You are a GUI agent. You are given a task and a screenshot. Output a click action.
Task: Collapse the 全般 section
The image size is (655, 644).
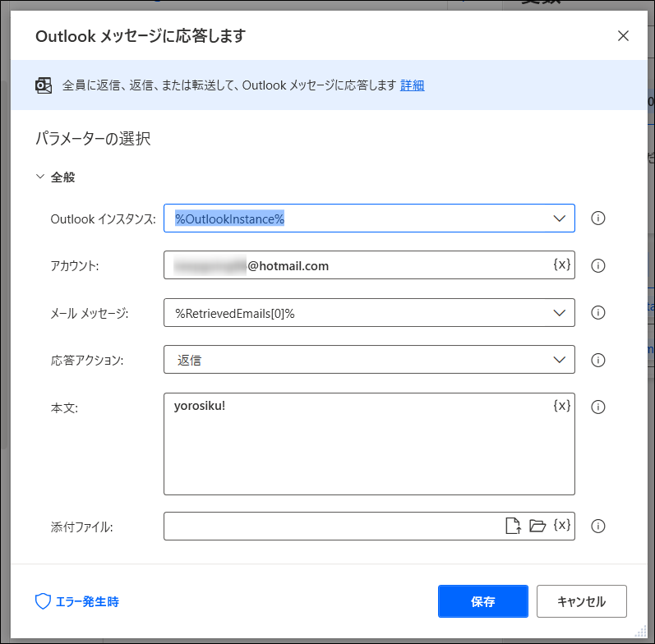point(40,177)
